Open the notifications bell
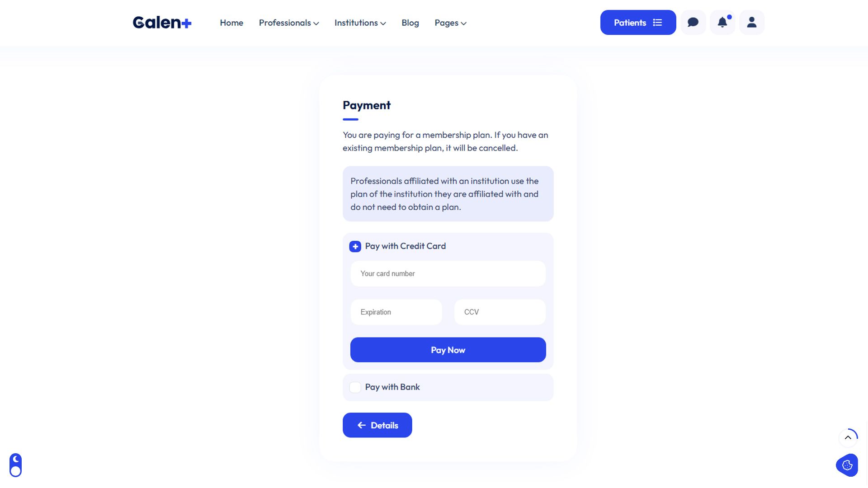The height and width of the screenshot is (488, 868). click(722, 23)
